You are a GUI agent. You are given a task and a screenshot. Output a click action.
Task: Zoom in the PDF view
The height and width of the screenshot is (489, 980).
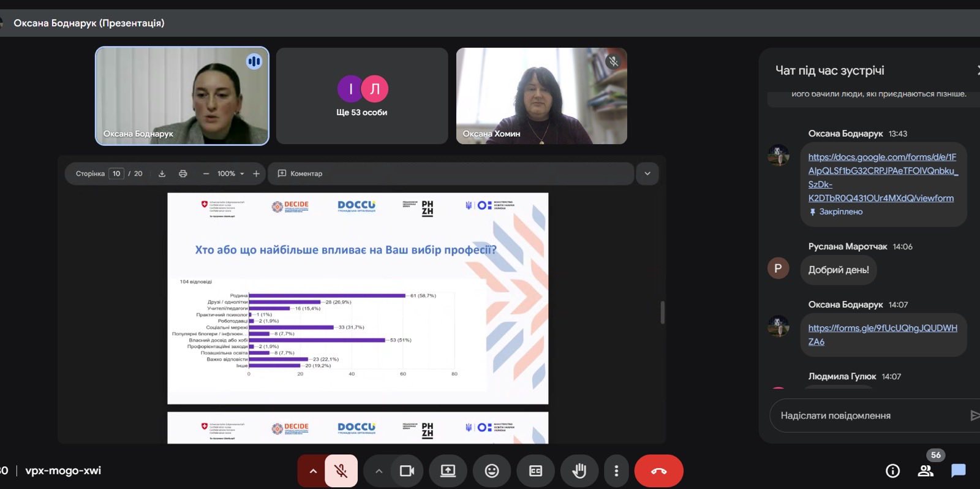[x=256, y=173]
